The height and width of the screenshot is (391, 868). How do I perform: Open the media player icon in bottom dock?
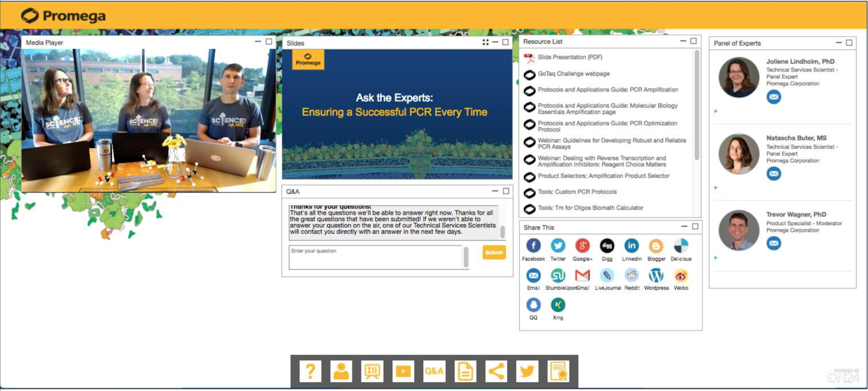(403, 371)
